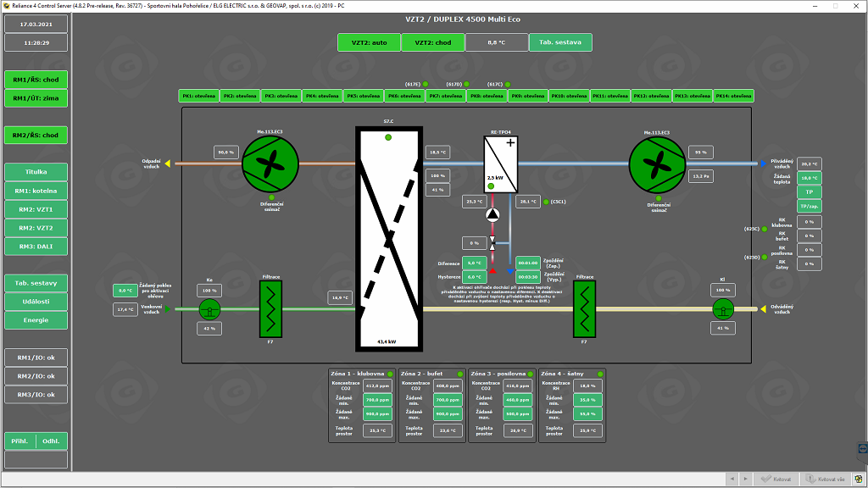The width and height of the screenshot is (868, 488).
Task: Click the left F7 filter icon
Action: click(x=270, y=309)
